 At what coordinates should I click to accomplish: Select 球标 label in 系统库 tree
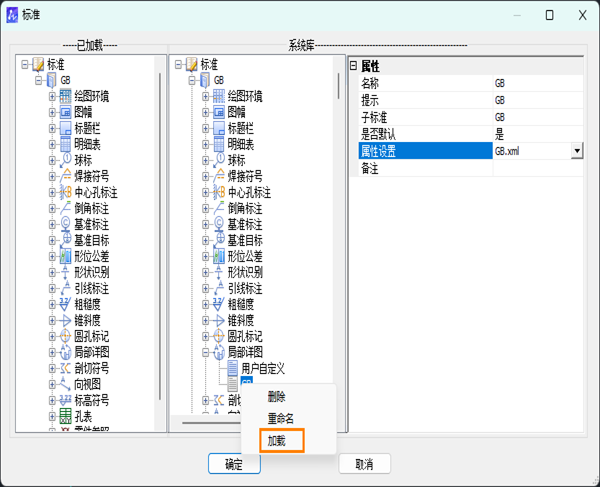point(236,160)
